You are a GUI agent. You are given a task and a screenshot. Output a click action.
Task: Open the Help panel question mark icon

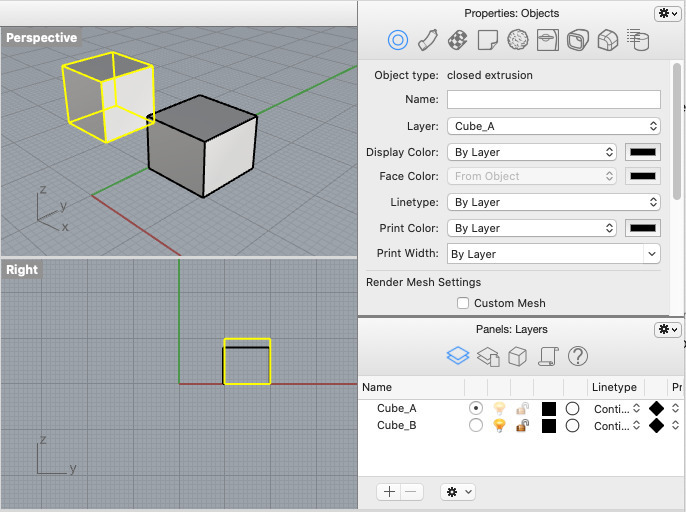577,356
